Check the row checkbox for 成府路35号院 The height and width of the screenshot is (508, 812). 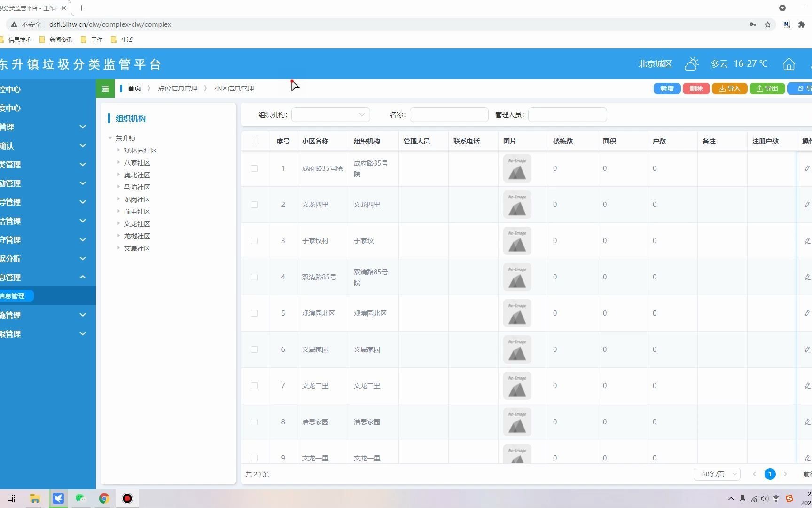point(254,168)
